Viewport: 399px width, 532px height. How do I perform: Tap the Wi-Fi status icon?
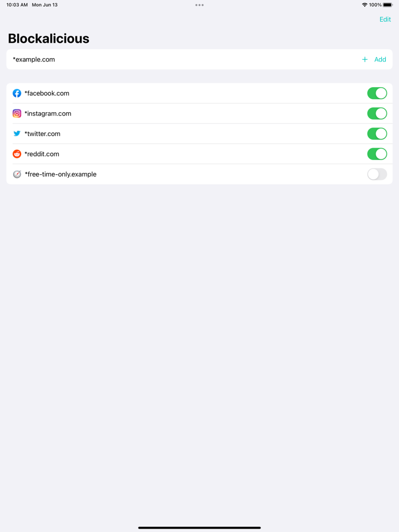(364, 5)
